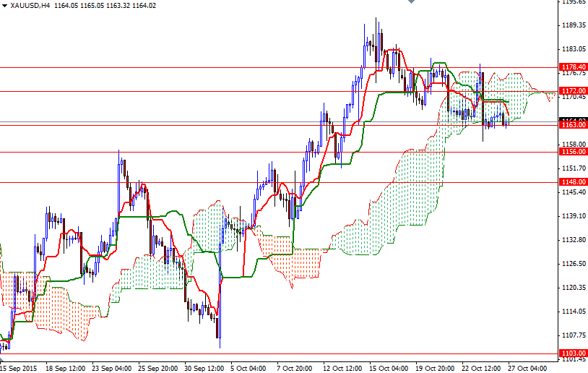
Task: Click the high price value 1165.05
Action: pyautogui.click(x=92, y=6)
